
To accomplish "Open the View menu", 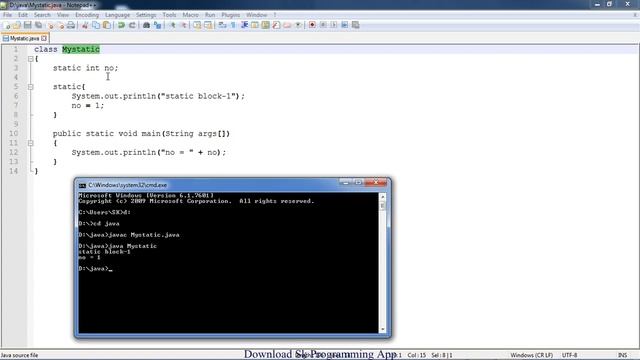I will click(63, 15).
